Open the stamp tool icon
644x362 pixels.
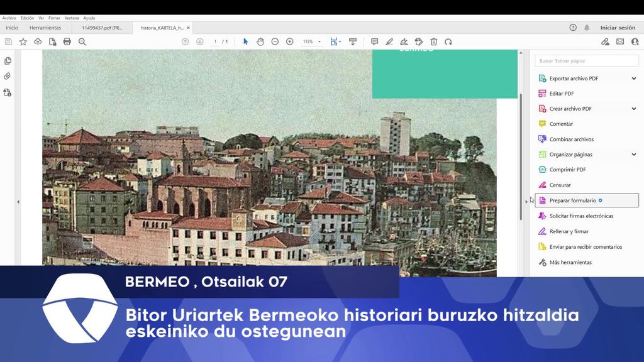[419, 41]
